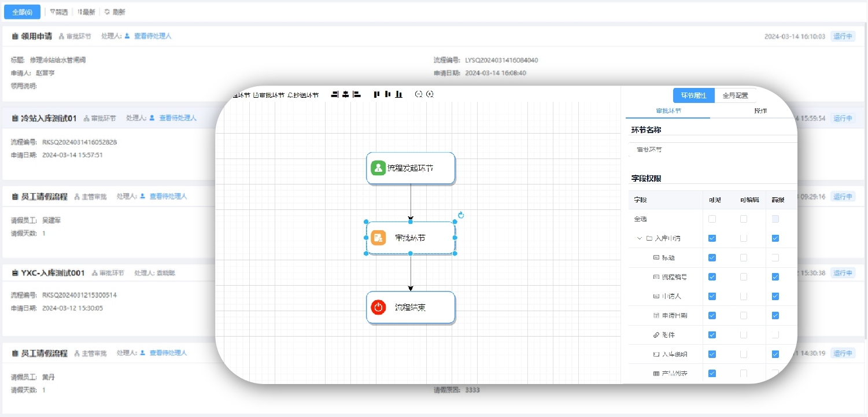Click the align bottom toolbar icon
This screenshot has height=417, width=868.
(x=399, y=94)
